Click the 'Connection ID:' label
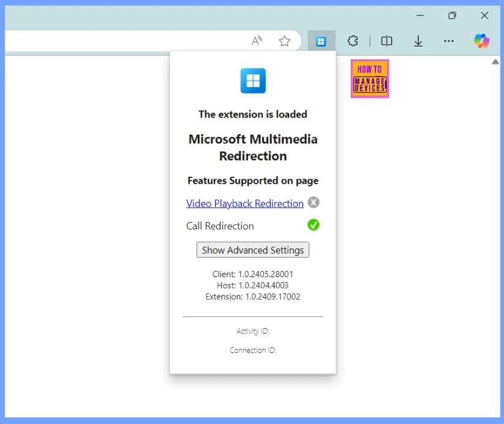 253,350
